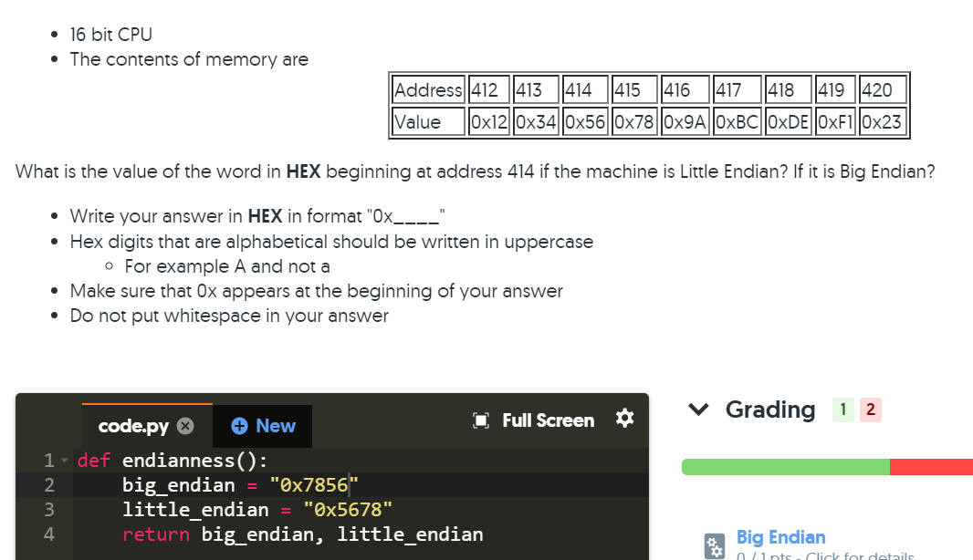Open a New tab in the editor
This screenshot has height=560, width=973.
263,426
